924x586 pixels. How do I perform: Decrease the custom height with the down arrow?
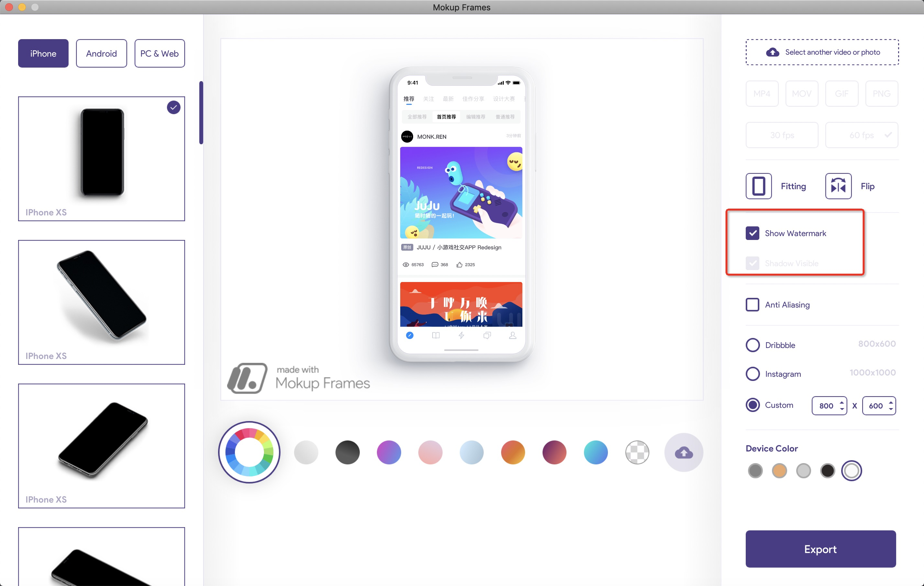[x=891, y=409]
